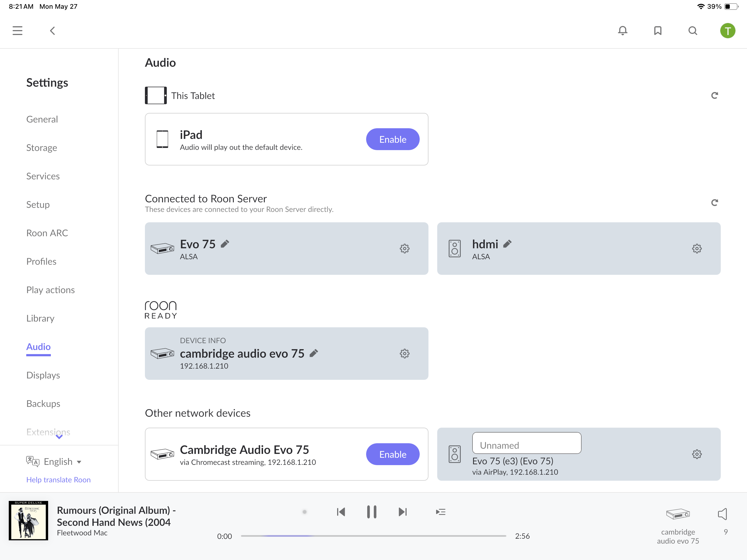Open the English language dropdown

point(54,462)
